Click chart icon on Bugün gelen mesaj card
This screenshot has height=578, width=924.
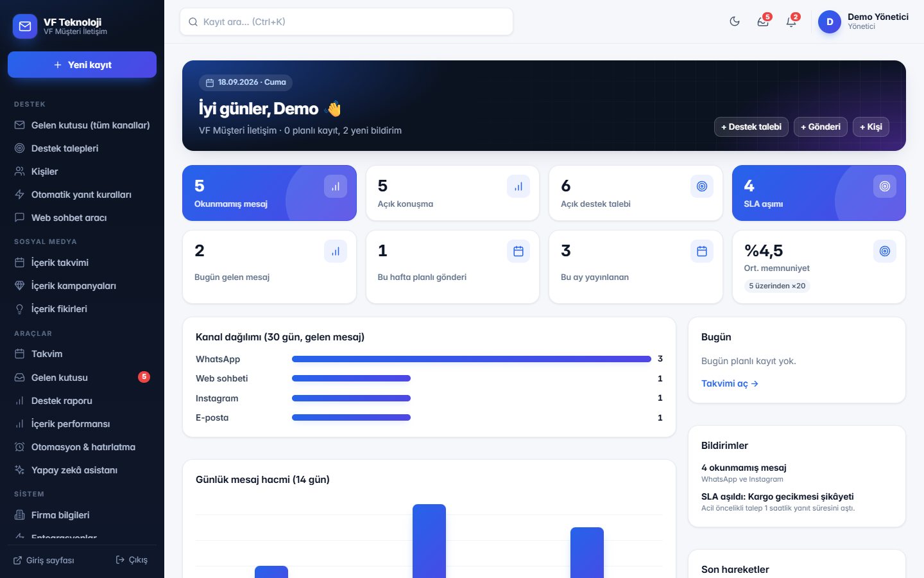[336, 251]
